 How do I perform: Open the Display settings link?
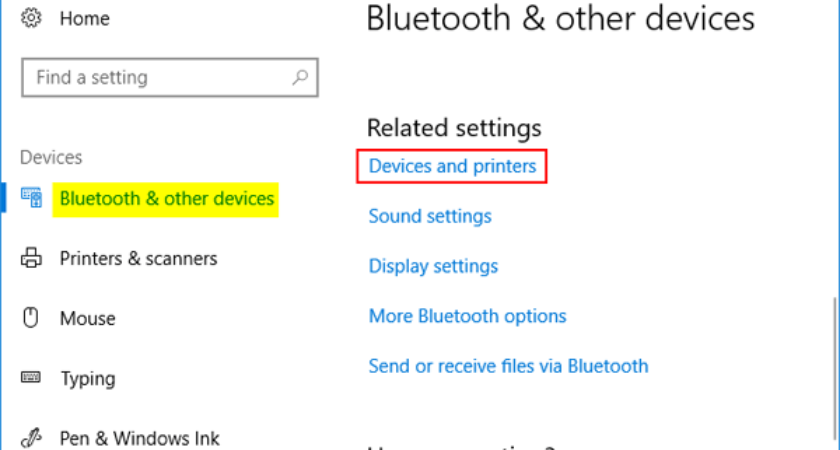(433, 266)
